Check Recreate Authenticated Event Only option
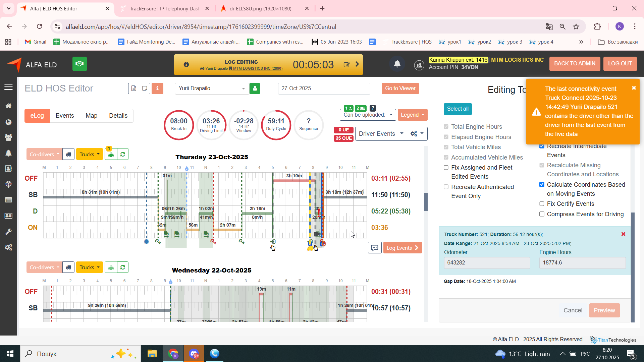644x362 pixels. click(446, 187)
